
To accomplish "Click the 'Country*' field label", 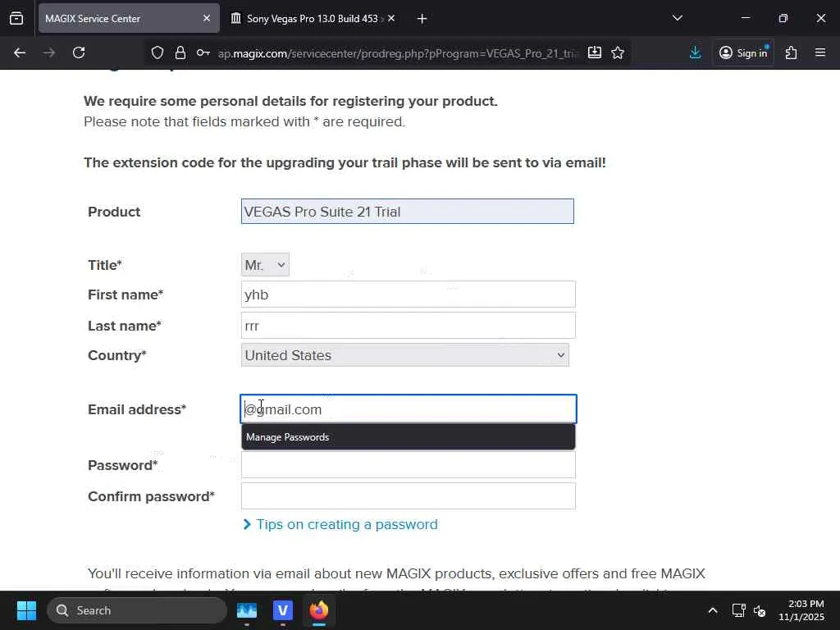I will click(x=117, y=356).
